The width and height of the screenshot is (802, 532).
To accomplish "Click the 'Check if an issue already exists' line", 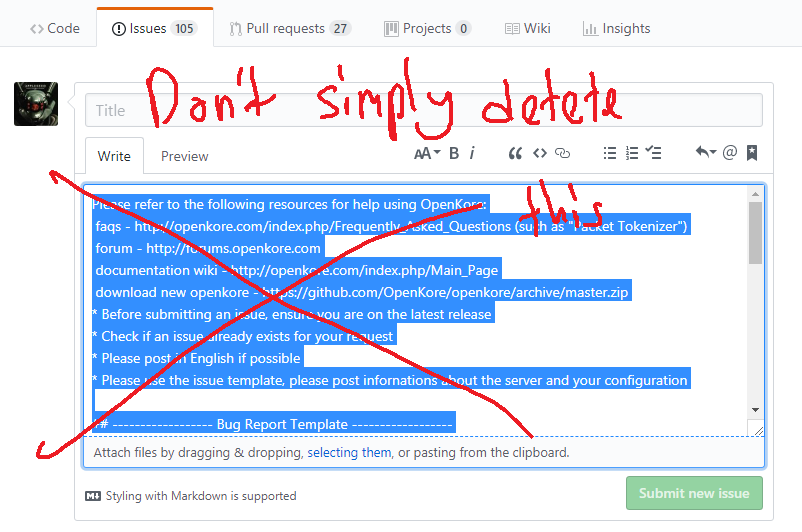I will point(244,336).
